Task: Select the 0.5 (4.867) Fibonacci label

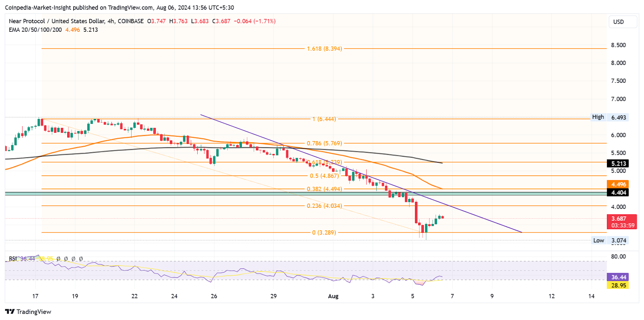Action: [324, 176]
